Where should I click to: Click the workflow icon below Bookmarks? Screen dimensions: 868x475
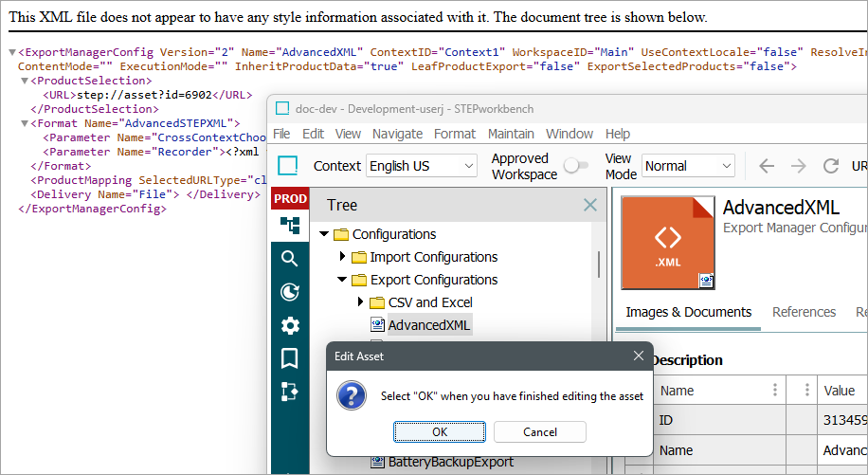coord(289,392)
